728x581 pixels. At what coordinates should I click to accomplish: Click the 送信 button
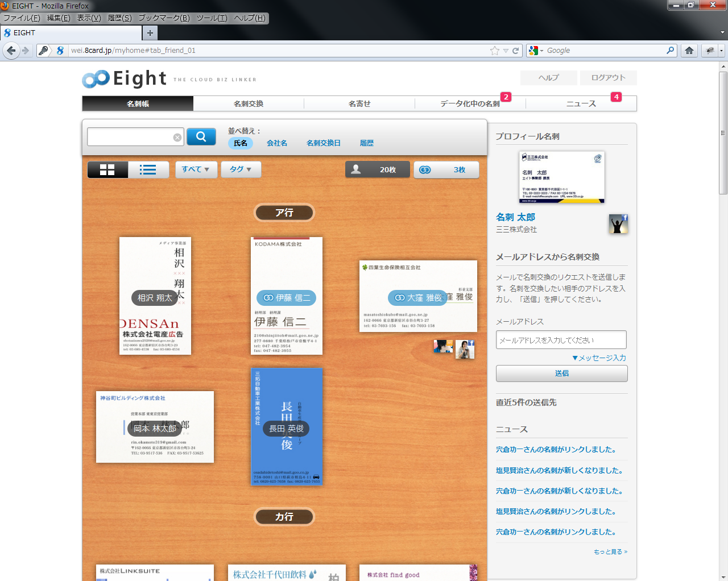tap(562, 374)
